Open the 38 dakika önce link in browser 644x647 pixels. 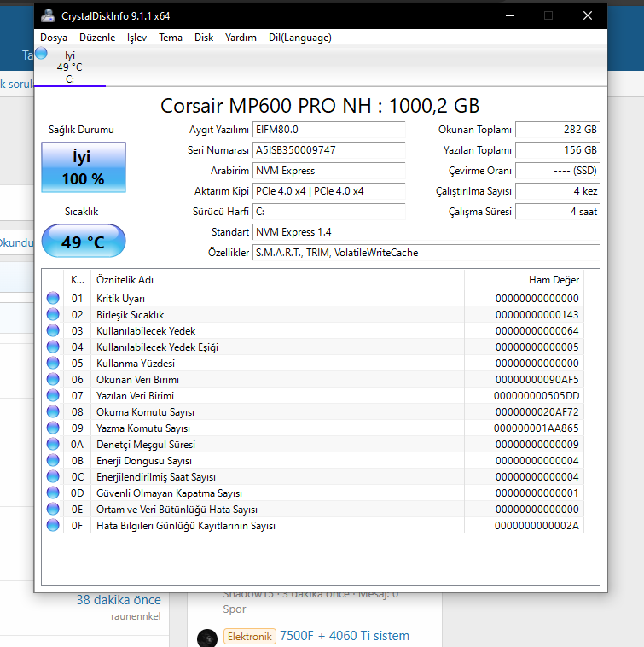tap(119, 599)
